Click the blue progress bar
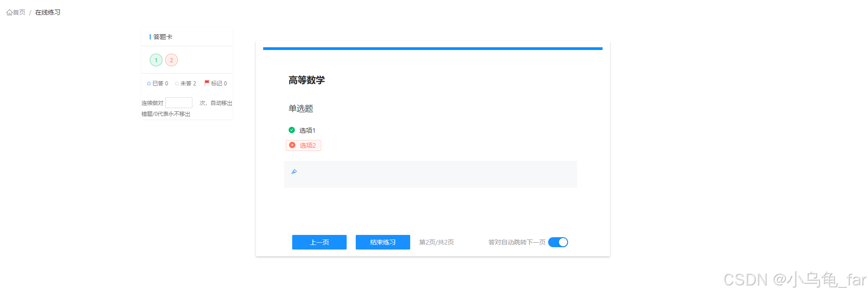 point(433,49)
